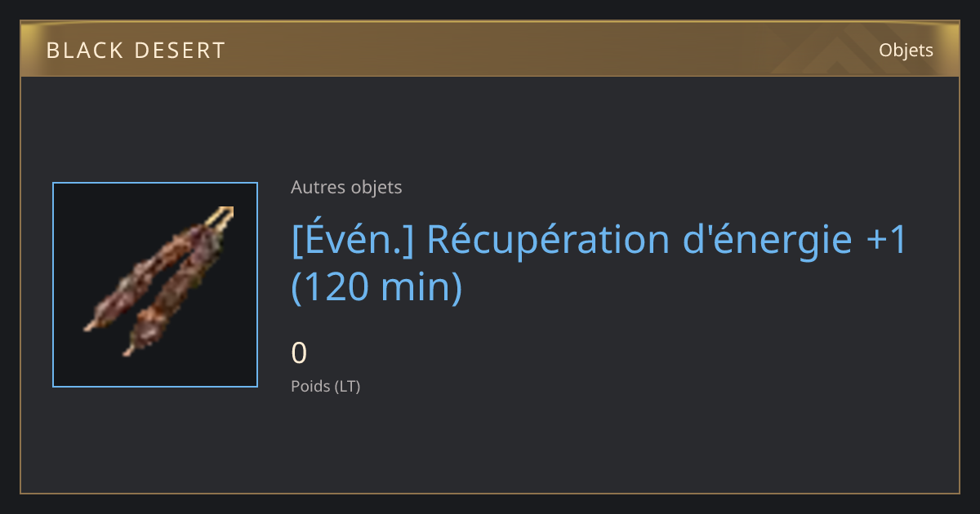Click the Poids (LT) label
980x514 pixels.
[x=325, y=386]
